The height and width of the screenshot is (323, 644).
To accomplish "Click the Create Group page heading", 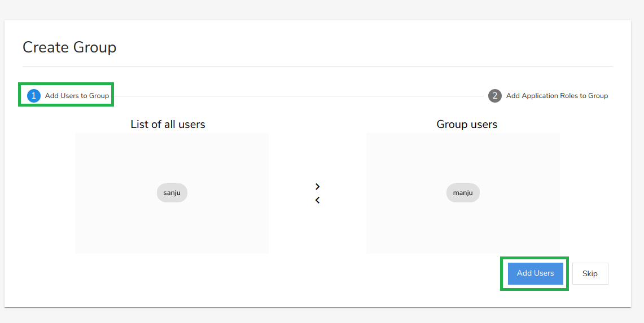I will pos(69,47).
